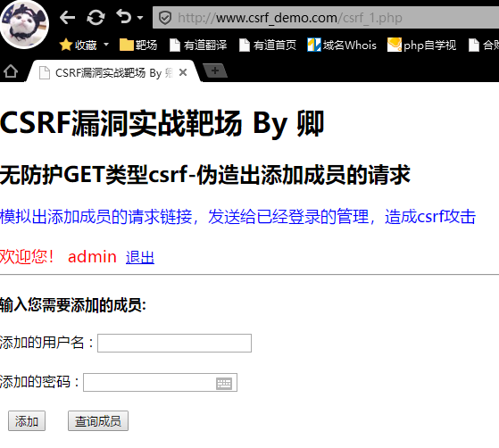Click the shield security icon in address bar
This screenshot has height=448, width=499.
(165, 18)
